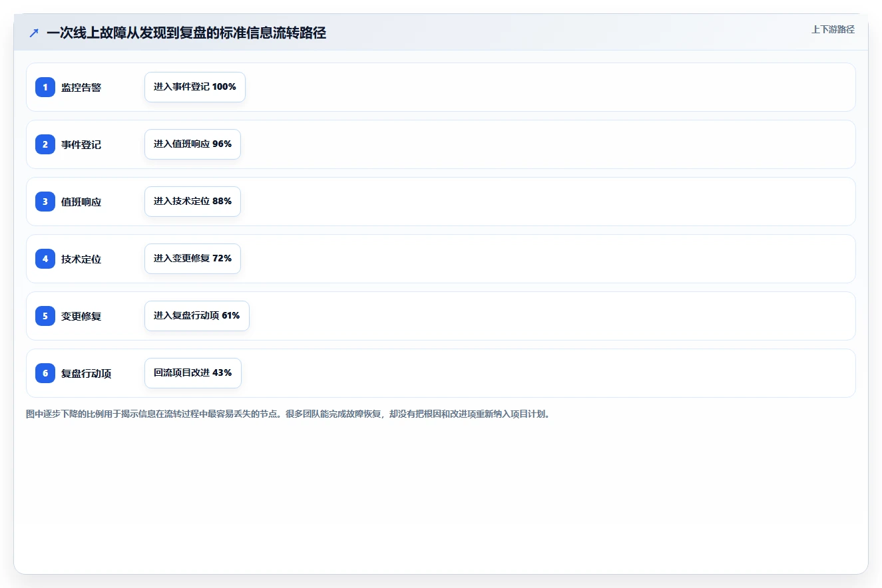Select the 进入变更修复 72% chip
Screen dimensions: 882x588
pyautogui.click(x=192, y=259)
